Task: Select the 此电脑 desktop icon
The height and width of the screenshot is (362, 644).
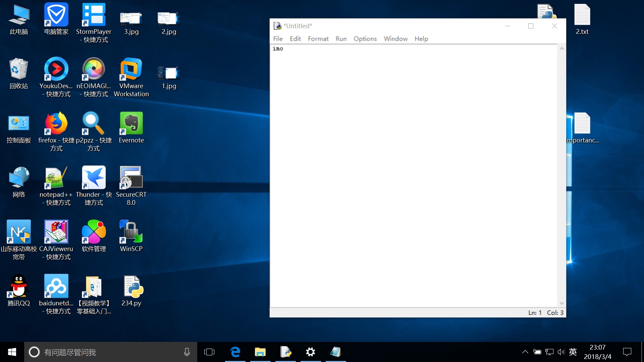Action: (19, 19)
